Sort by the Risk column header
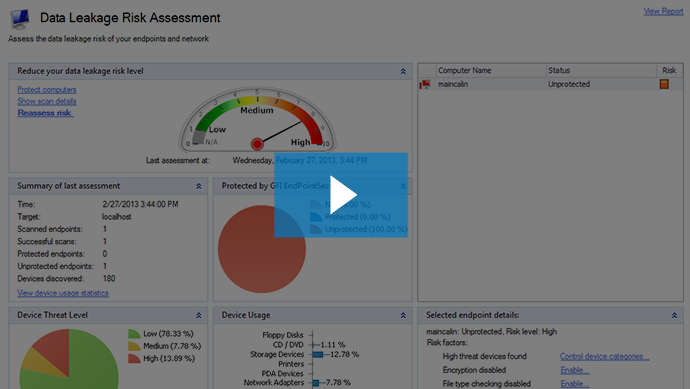This screenshot has height=389, width=690. [669, 70]
